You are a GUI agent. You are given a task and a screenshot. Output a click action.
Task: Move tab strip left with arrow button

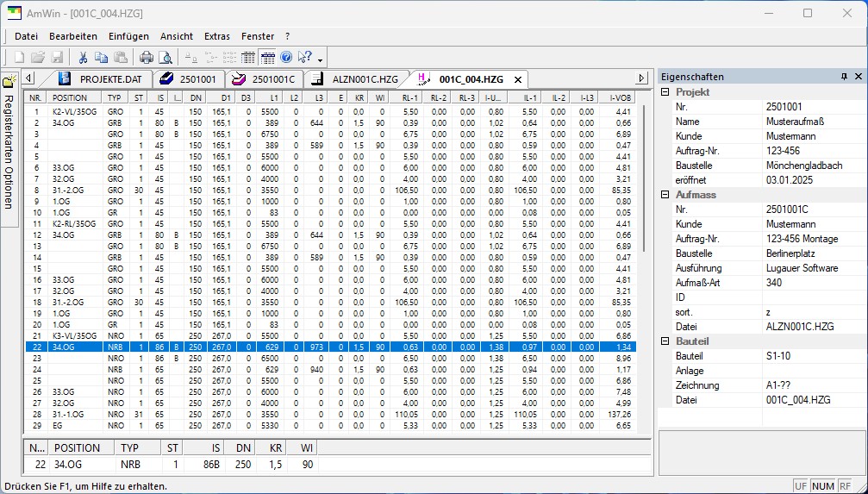pos(29,78)
